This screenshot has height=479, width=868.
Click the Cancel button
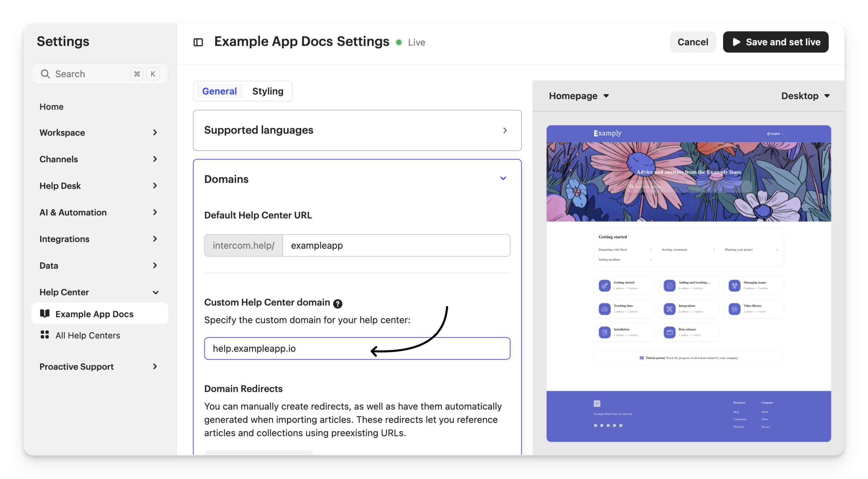coord(693,42)
